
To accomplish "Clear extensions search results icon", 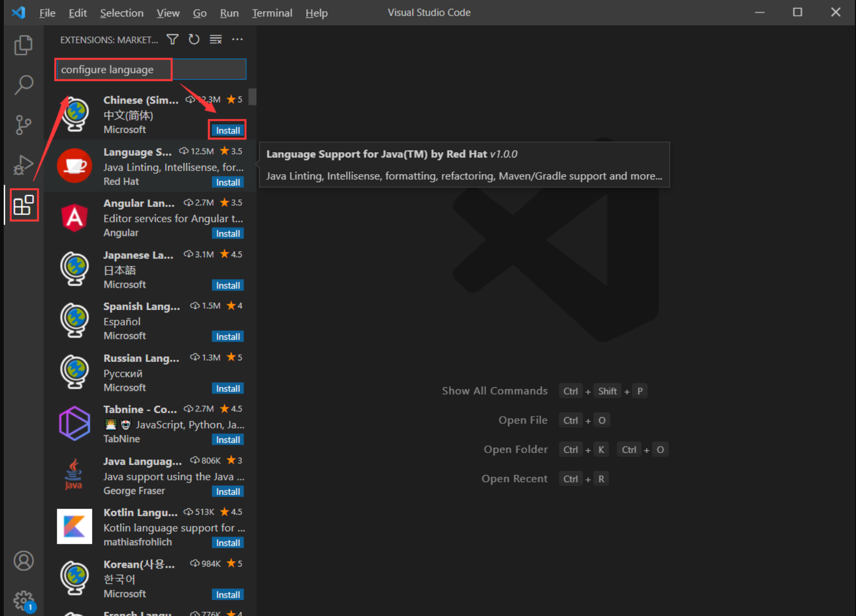I will 216,40.
